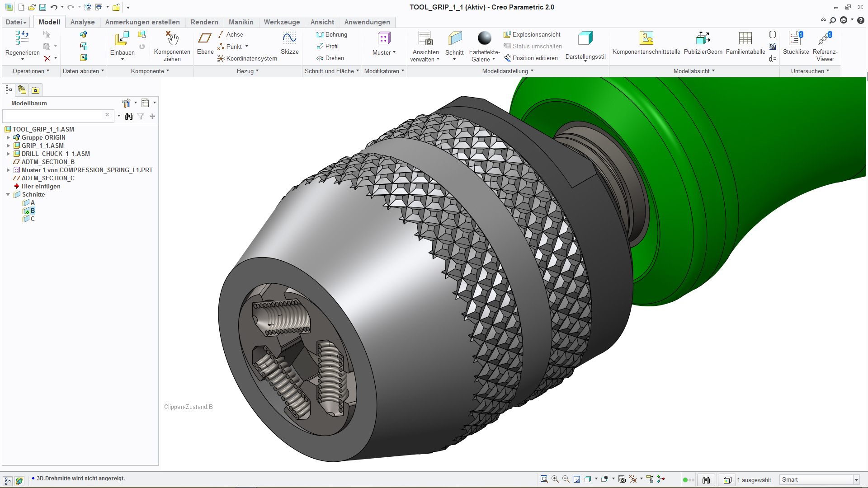
Task: Open the Anwendungen tab
Action: point(367,22)
